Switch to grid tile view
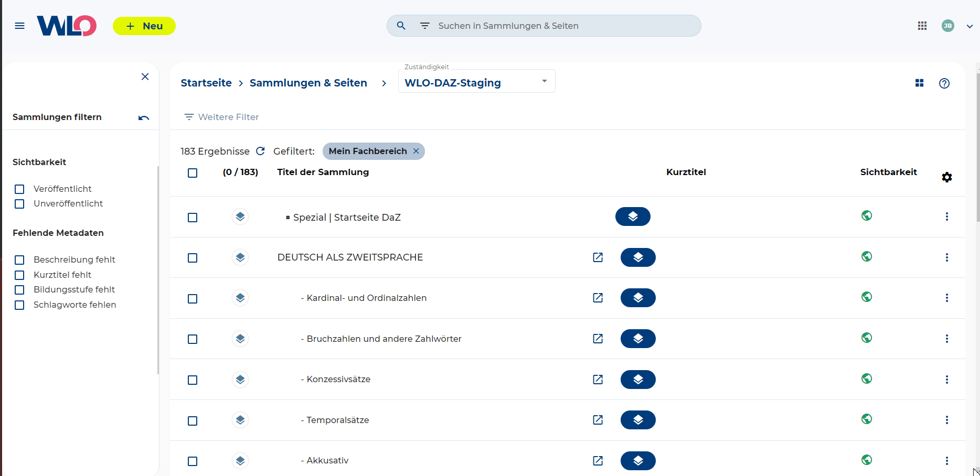Image resolution: width=980 pixels, height=476 pixels. (919, 83)
